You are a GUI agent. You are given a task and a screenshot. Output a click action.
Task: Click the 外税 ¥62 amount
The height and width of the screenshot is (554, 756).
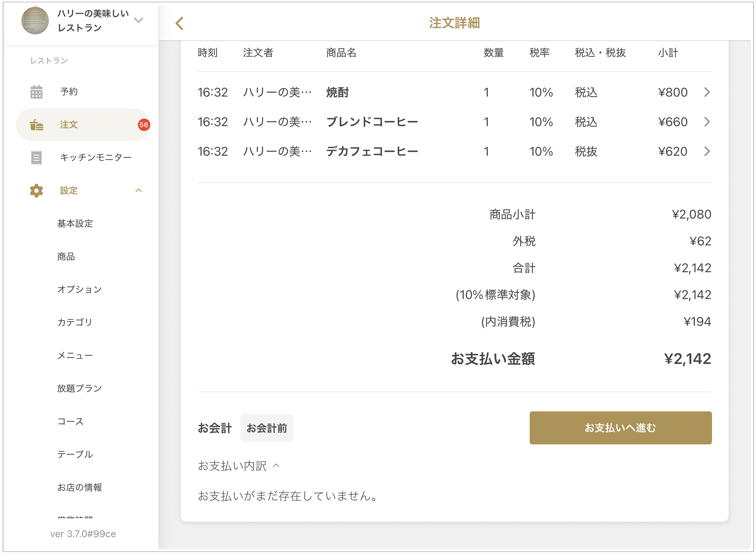click(700, 241)
